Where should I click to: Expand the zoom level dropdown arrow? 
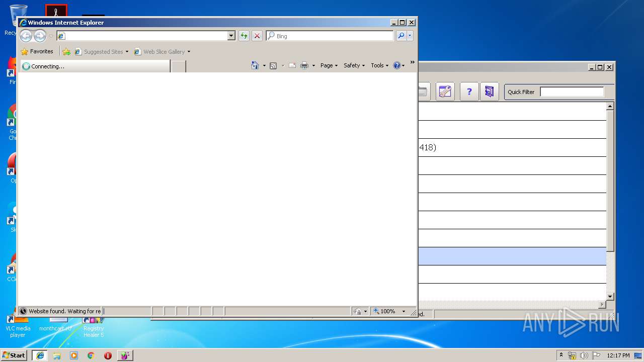click(404, 311)
